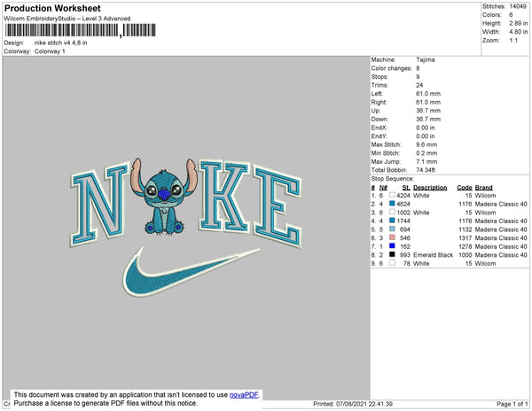Click the white swatch in stop row 1

392,195
